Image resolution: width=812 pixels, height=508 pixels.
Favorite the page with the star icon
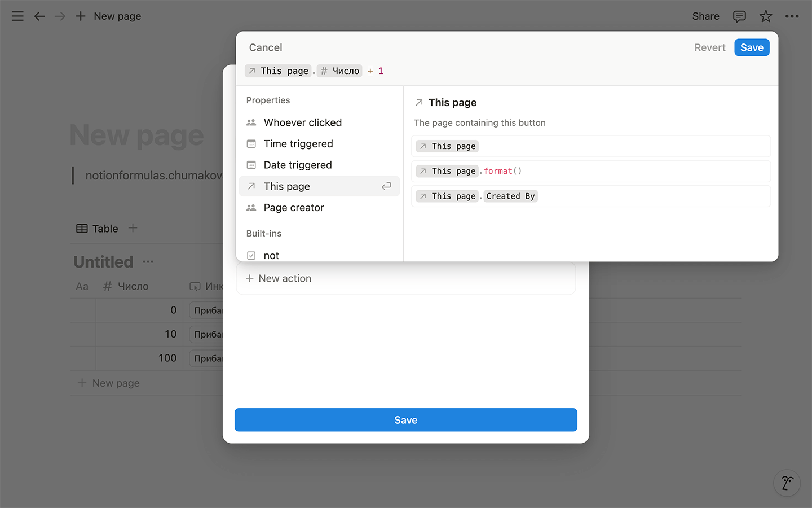[x=766, y=16]
